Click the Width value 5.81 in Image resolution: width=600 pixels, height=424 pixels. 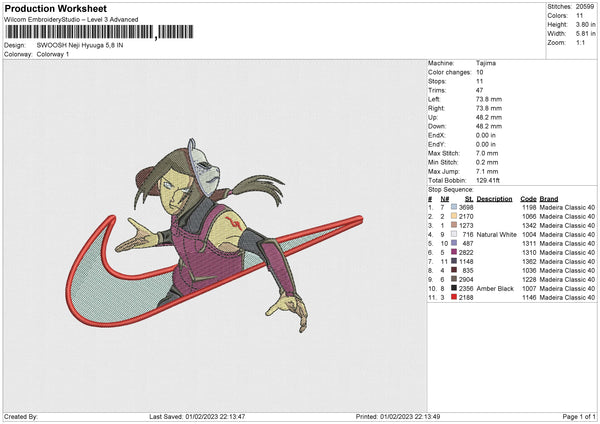click(x=585, y=34)
